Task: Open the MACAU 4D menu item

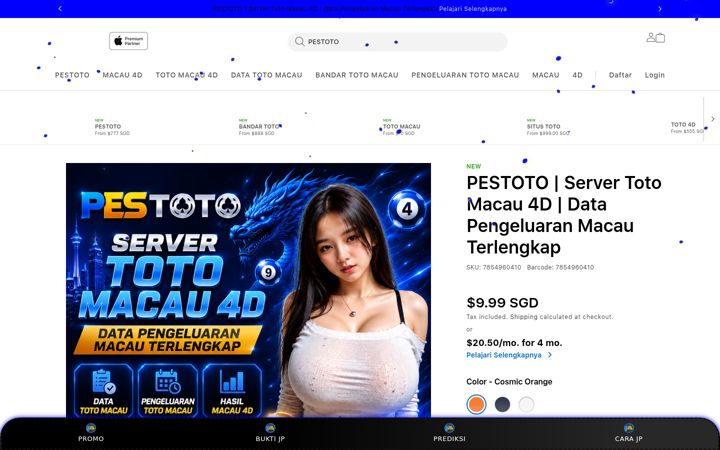Action: pyautogui.click(x=122, y=75)
